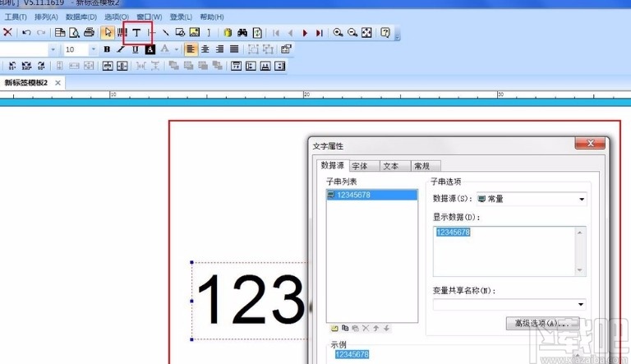Open the font size dropdown showing 10
This screenshot has width=631, height=364.
(94, 49)
